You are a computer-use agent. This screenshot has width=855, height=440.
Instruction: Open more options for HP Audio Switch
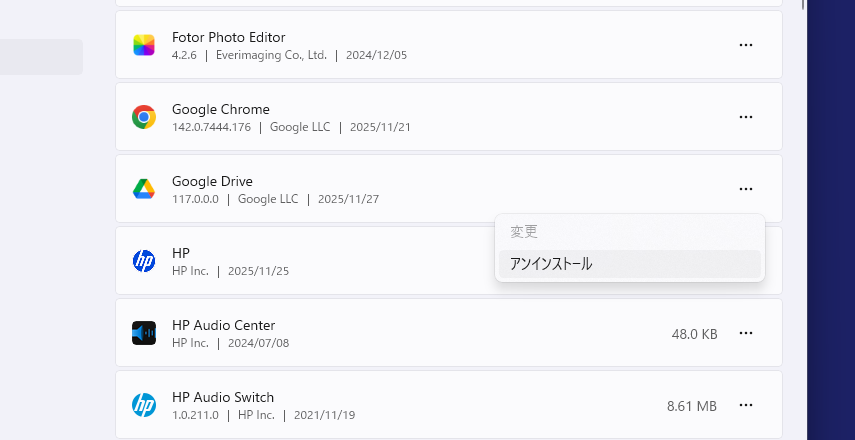tap(745, 405)
